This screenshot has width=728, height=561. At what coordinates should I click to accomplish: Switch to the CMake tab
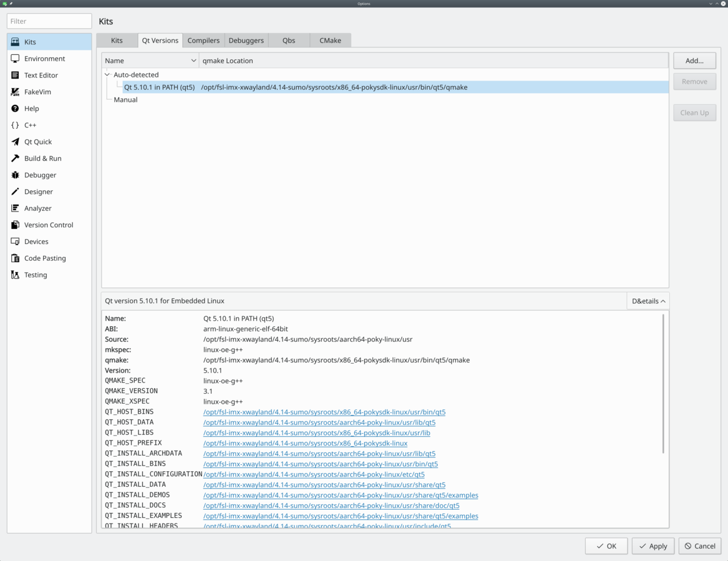coord(330,41)
